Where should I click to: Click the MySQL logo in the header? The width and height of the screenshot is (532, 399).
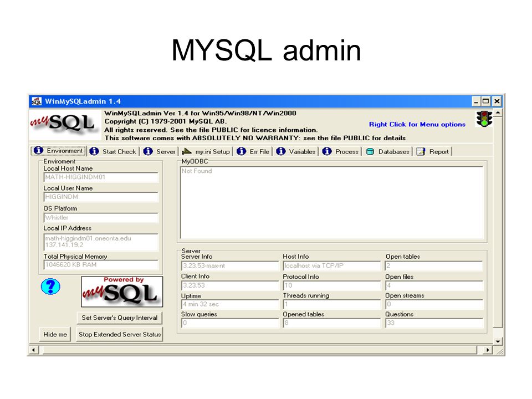tap(65, 125)
